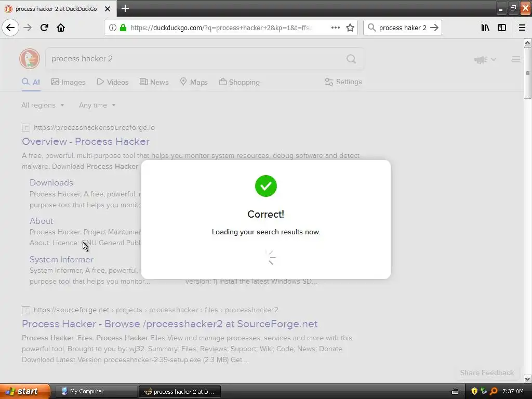This screenshot has height=399, width=532.
Task: Open DuckDuckGo side menu icon
Action: [x=516, y=59]
